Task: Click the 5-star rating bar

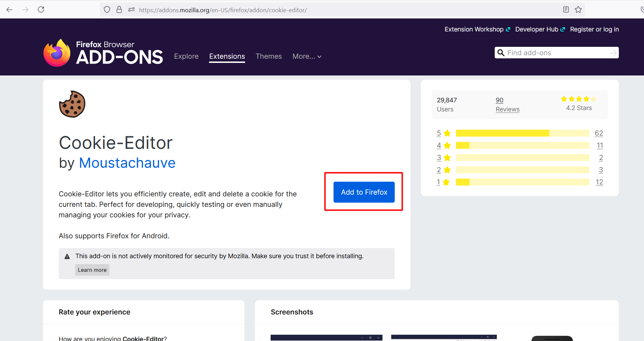Action: [522, 133]
